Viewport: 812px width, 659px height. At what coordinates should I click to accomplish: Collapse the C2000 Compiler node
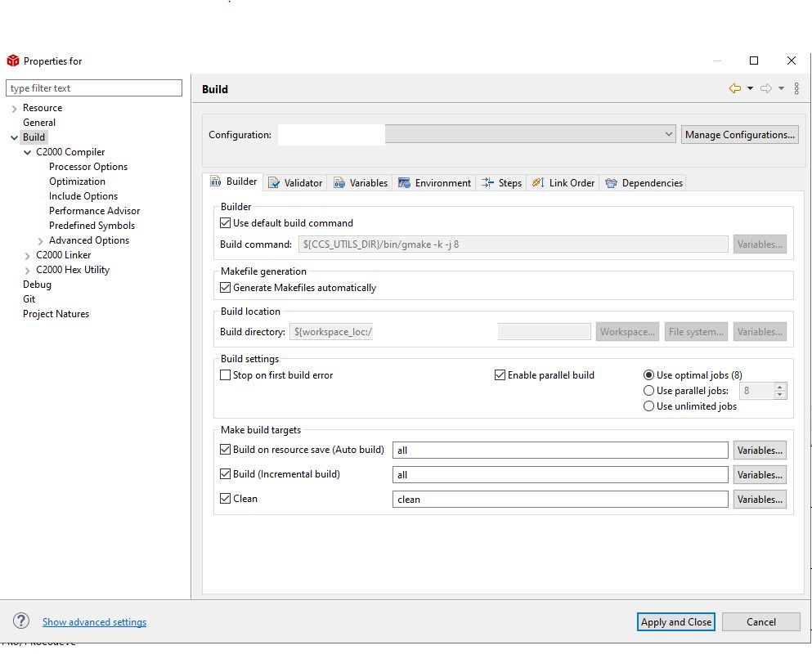tap(28, 152)
